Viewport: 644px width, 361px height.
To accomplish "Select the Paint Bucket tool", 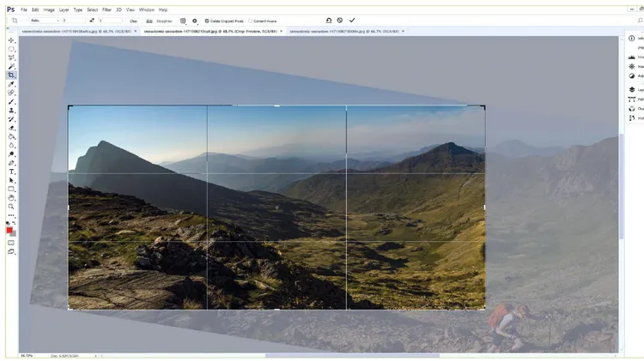I will pyautogui.click(x=11, y=136).
